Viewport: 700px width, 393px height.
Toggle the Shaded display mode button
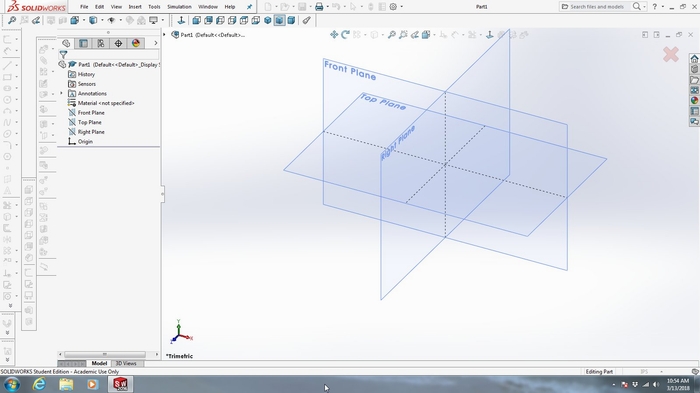point(279,20)
